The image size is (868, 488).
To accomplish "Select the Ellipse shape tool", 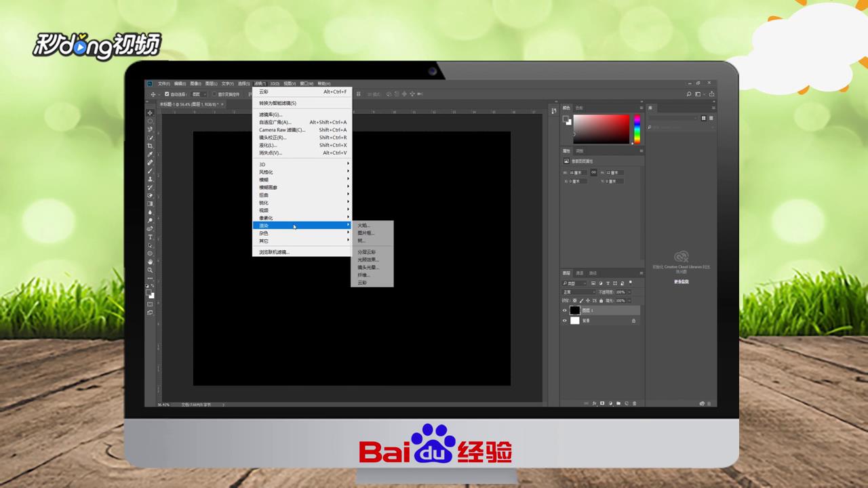I will coord(150,253).
